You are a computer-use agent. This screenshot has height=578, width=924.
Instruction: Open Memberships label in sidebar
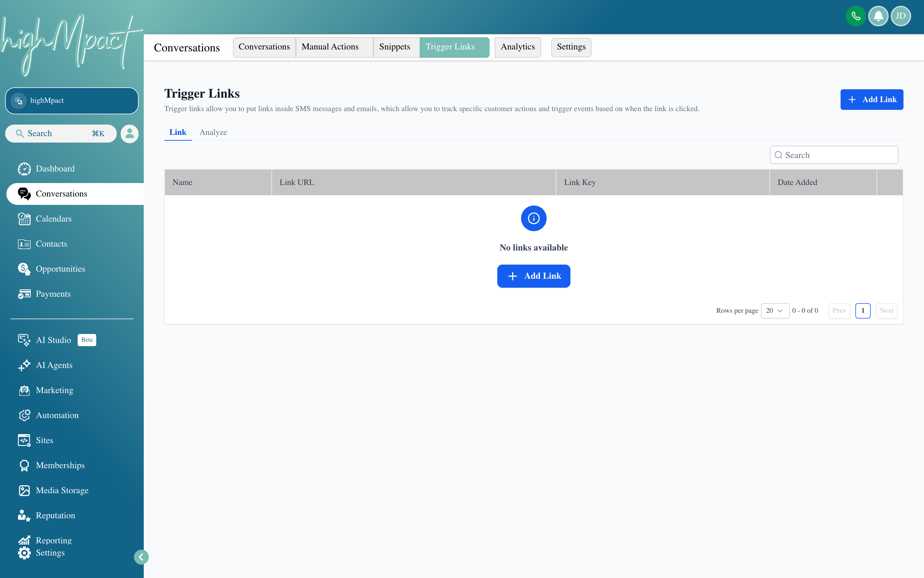60,465
